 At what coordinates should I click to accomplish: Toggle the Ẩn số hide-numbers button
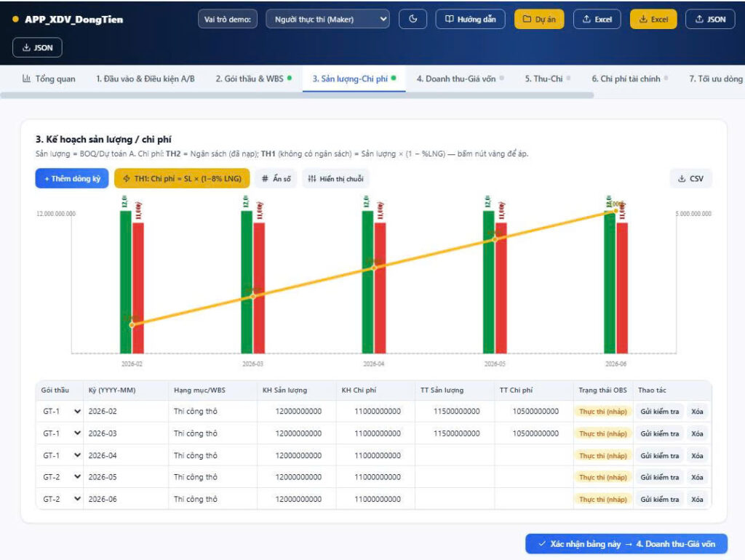point(276,179)
